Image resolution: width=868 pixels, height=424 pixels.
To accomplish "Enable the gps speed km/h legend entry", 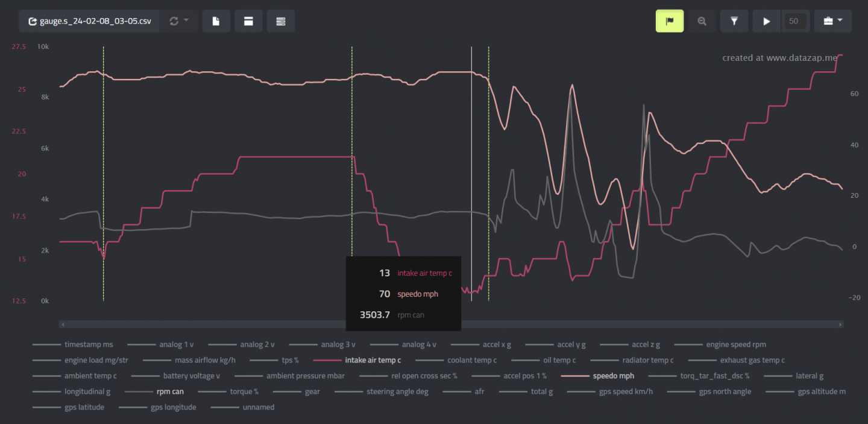I will (x=626, y=391).
